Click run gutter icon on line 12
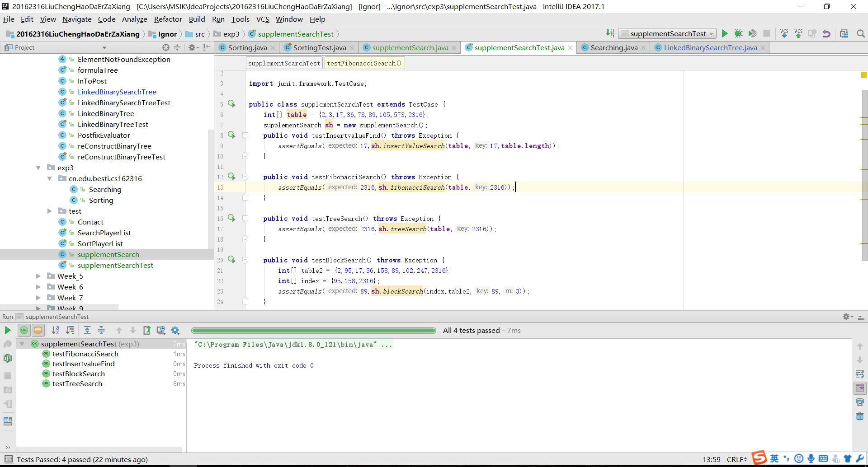 [231, 177]
